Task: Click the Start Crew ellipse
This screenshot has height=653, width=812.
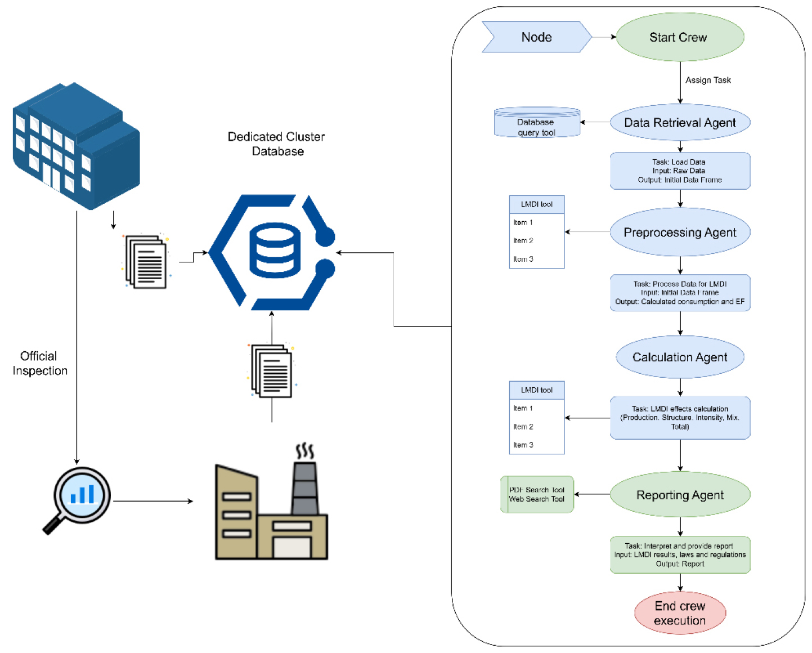Action: (680, 37)
